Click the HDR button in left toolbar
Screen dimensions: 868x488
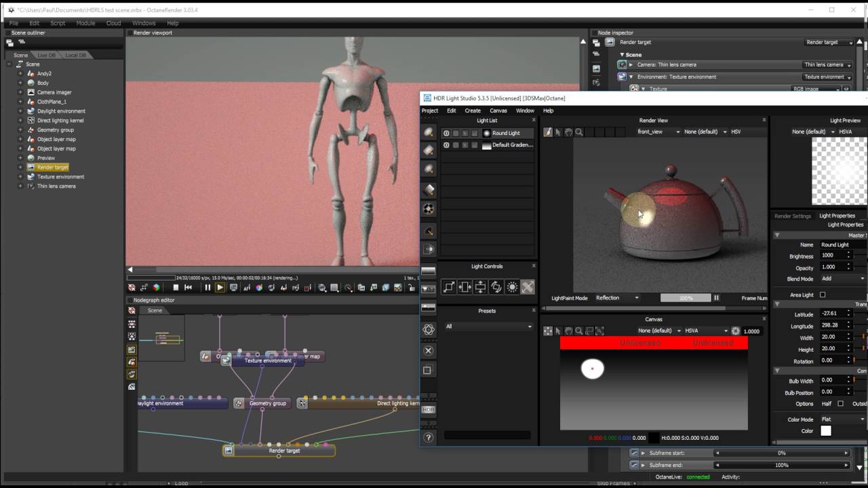(429, 409)
